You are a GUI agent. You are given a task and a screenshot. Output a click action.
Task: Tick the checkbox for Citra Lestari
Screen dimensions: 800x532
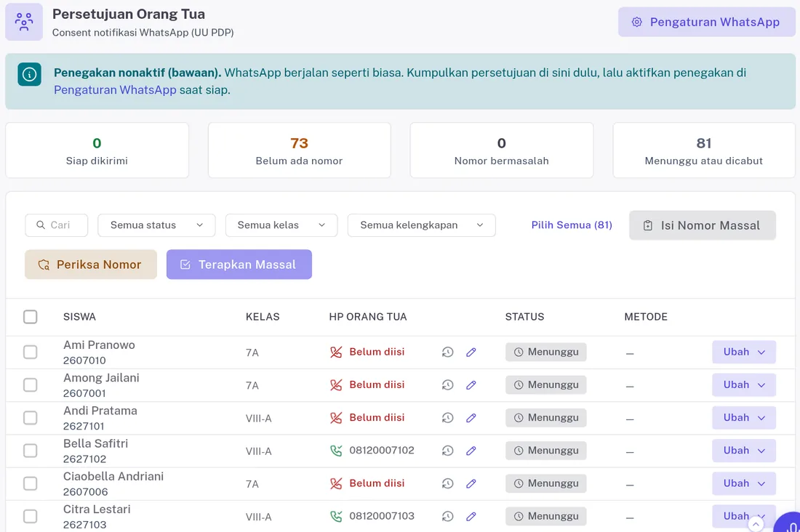[x=31, y=516]
